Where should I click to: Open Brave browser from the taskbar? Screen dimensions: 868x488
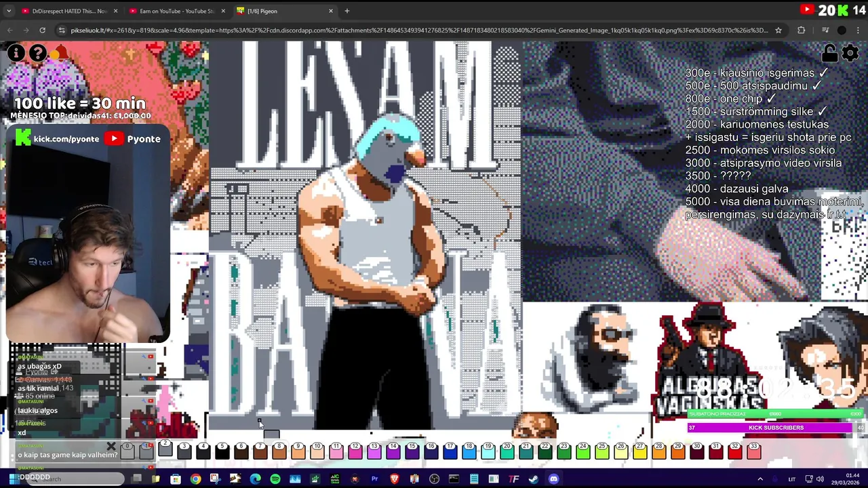click(394, 479)
